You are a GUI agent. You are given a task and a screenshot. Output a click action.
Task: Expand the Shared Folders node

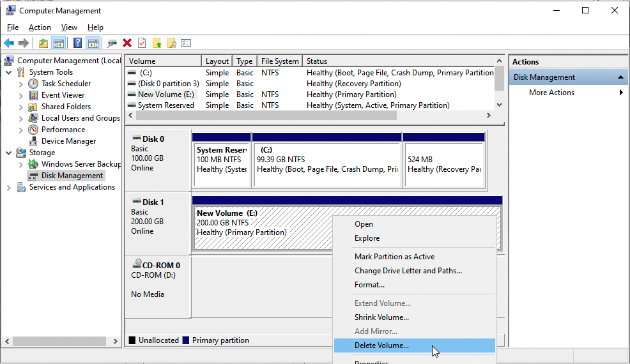tap(21, 107)
